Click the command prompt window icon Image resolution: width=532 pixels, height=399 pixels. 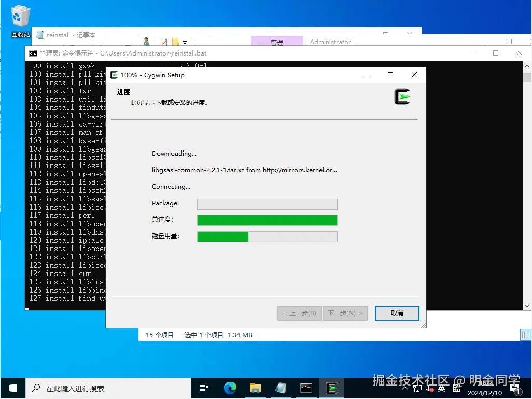[33, 53]
